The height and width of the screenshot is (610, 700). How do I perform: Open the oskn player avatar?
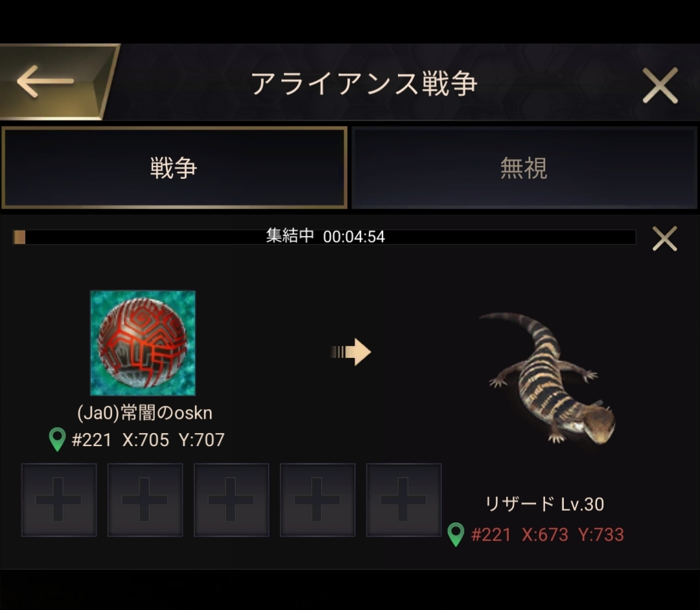click(143, 343)
